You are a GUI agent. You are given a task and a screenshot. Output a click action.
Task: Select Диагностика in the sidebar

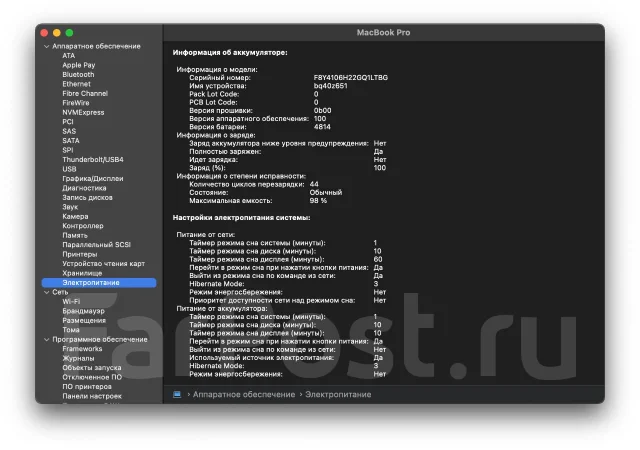tap(84, 188)
